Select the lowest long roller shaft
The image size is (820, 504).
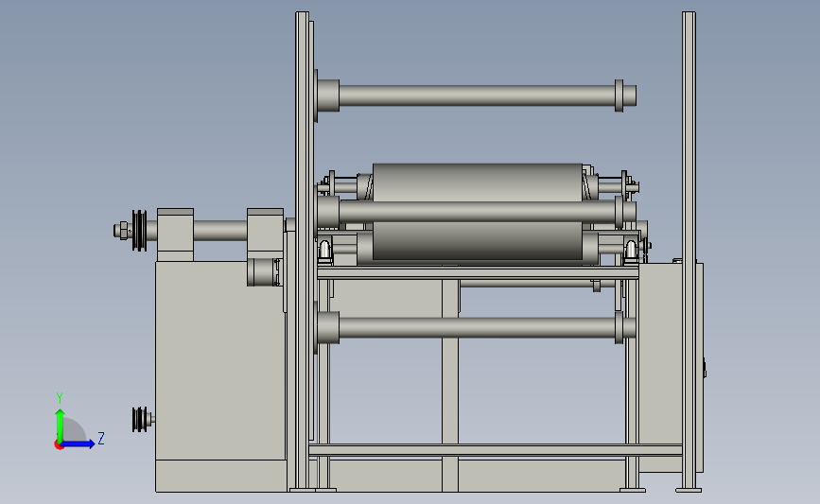(477, 328)
